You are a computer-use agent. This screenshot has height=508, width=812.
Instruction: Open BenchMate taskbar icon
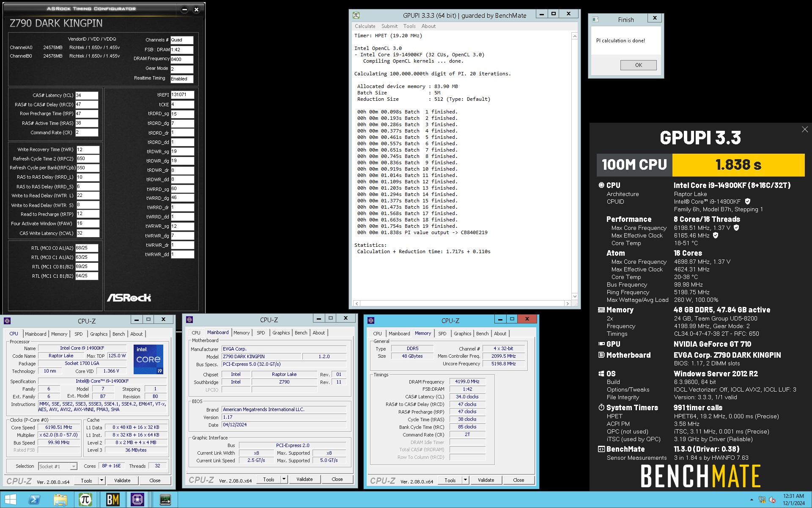pyautogui.click(x=112, y=500)
